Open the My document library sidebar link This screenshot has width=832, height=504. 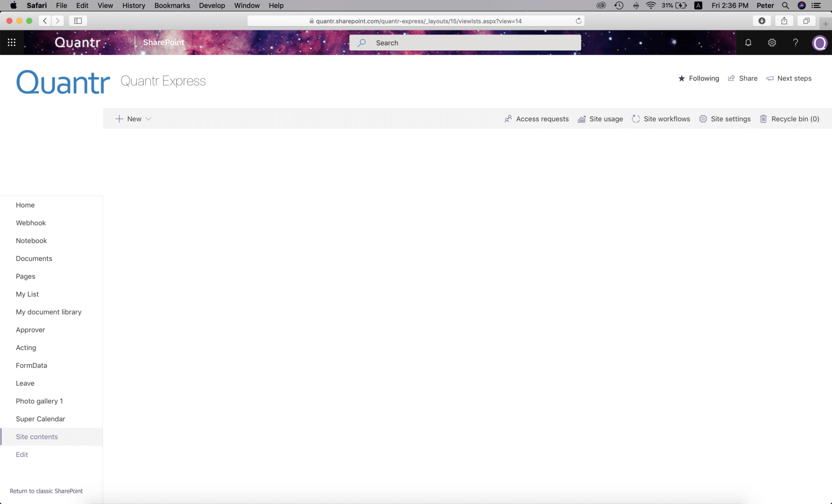[49, 312]
